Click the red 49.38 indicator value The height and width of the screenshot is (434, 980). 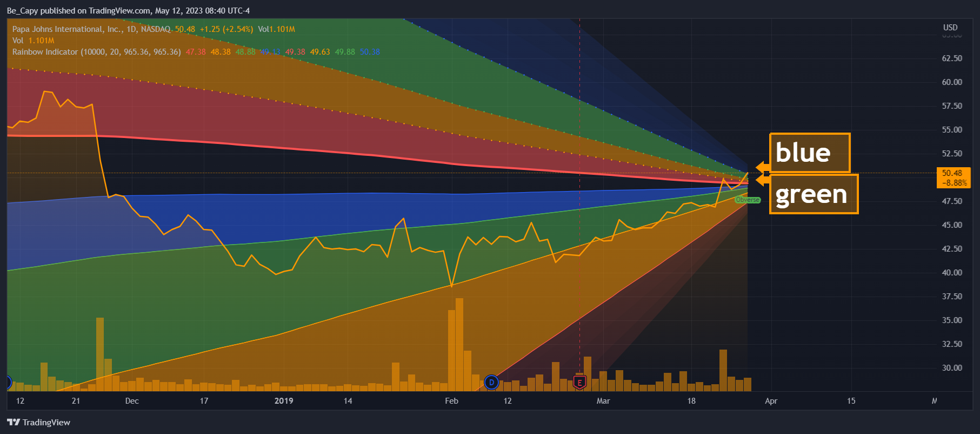click(295, 52)
